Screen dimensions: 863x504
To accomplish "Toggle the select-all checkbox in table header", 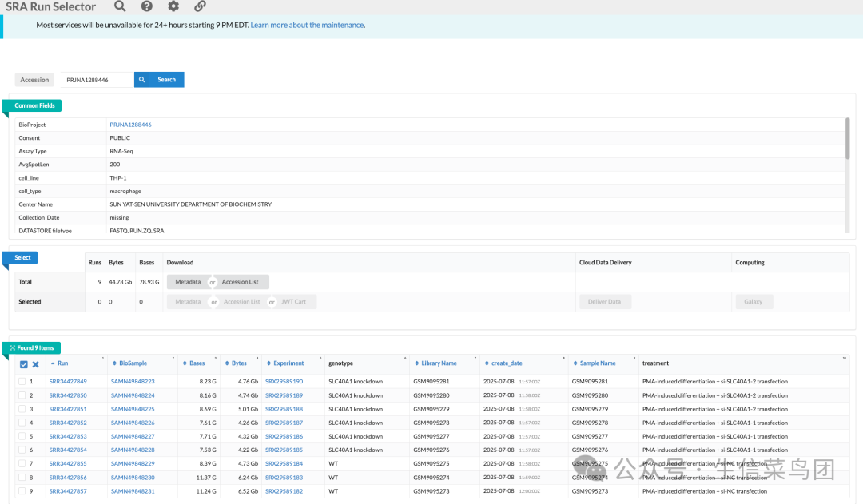I will click(x=24, y=364).
